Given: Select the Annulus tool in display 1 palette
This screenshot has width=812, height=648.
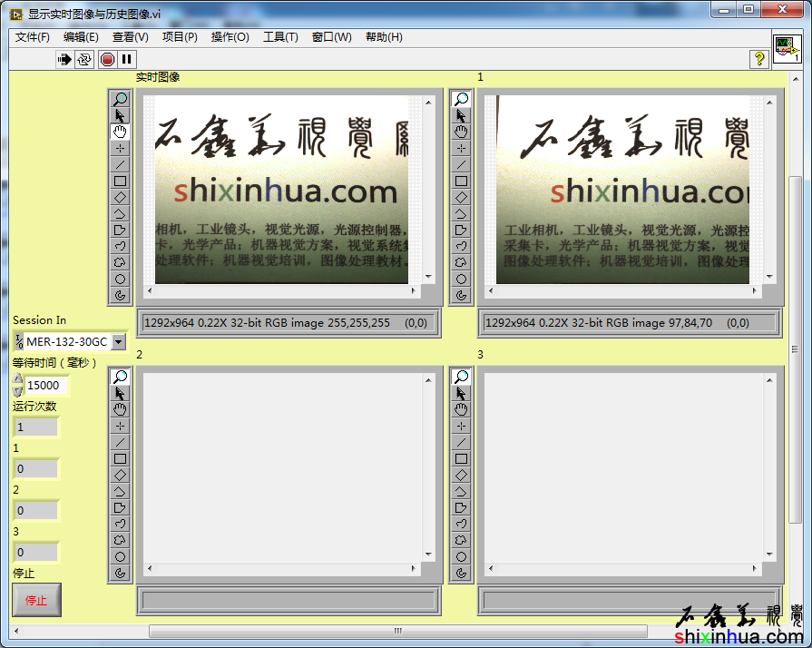Looking at the screenshot, I should 462,295.
